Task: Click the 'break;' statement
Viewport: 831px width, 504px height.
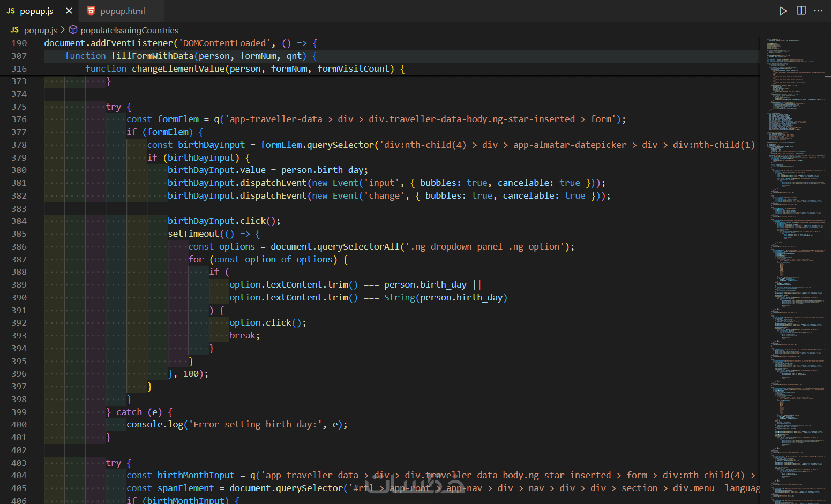Action: click(x=245, y=335)
